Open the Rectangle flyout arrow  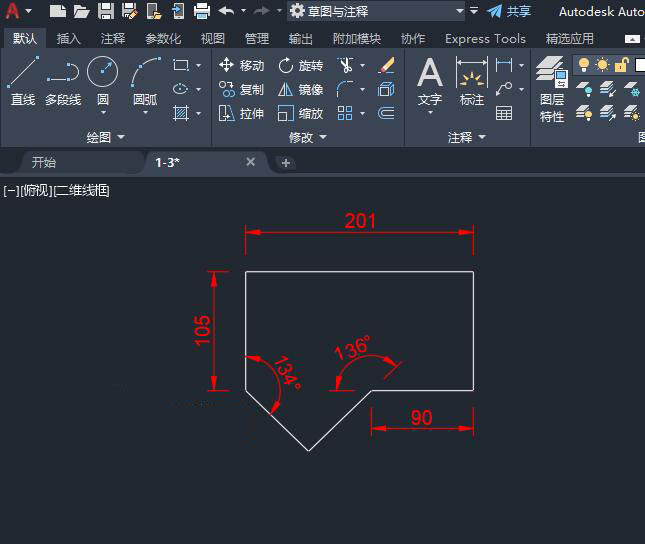199,65
